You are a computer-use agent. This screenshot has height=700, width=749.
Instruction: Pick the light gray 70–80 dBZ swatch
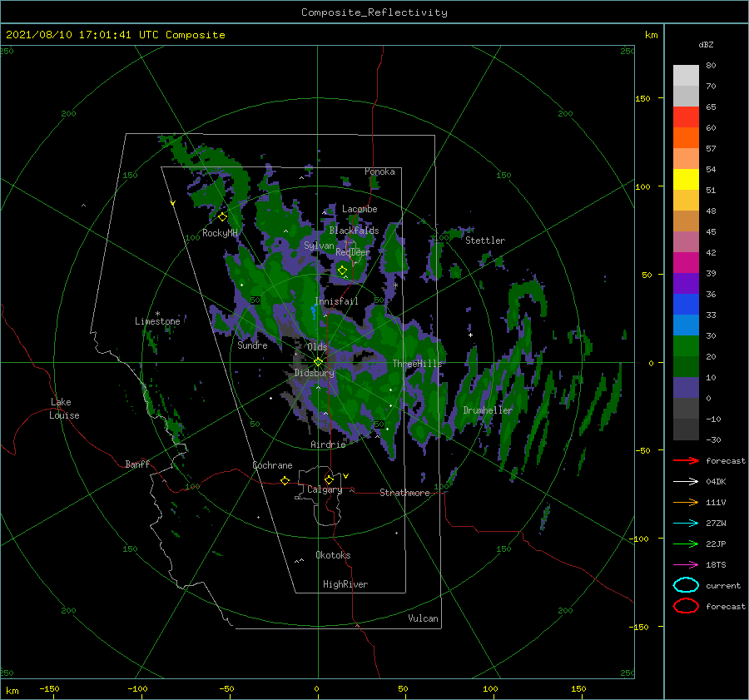click(x=686, y=76)
